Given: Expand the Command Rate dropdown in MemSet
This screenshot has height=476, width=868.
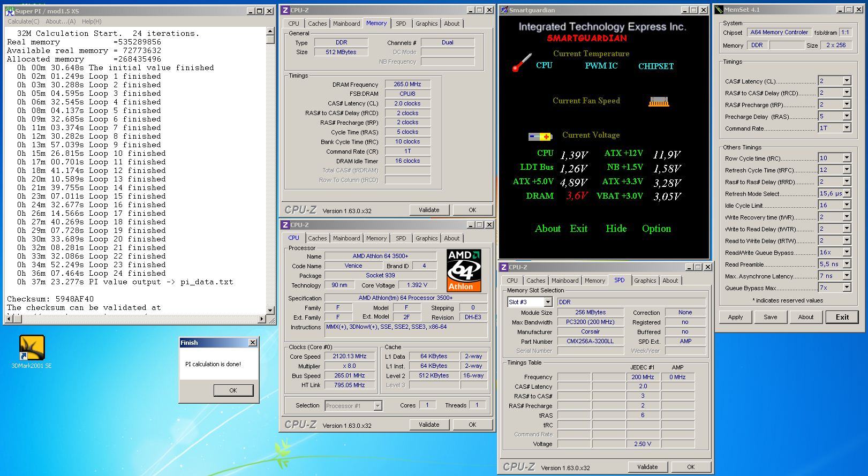Looking at the screenshot, I should tap(847, 128).
